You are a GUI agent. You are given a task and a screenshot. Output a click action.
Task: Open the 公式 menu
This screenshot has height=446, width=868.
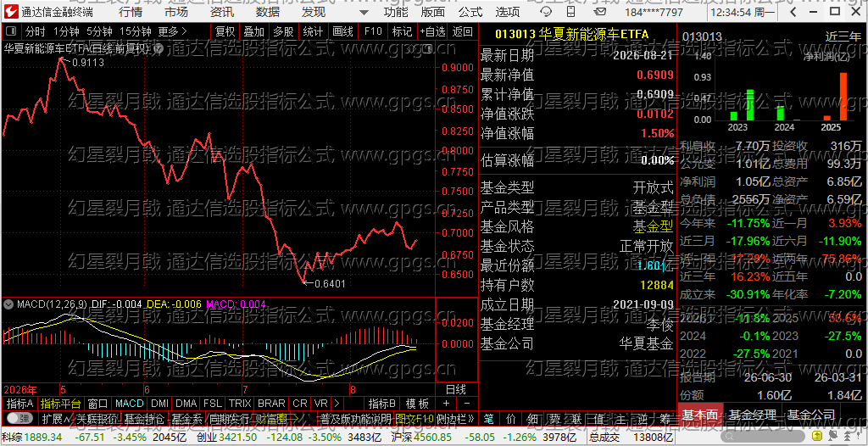click(470, 12)
